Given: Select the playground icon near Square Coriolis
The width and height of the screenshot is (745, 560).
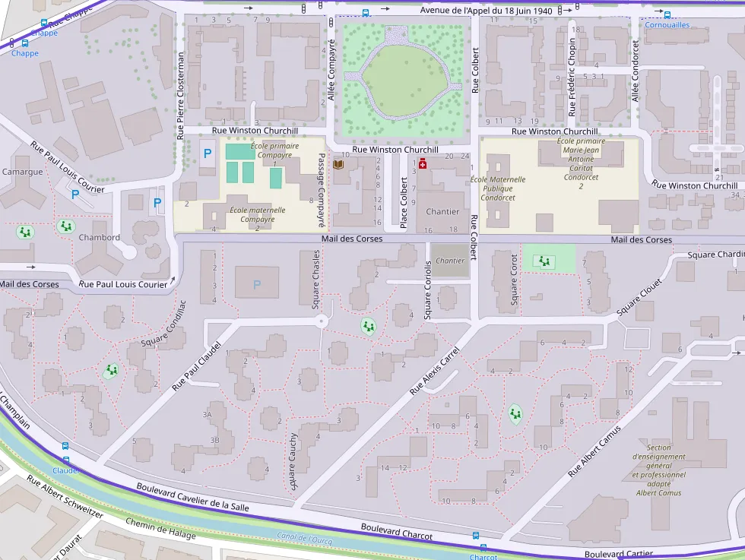Looking at the screenshot, I should click(369, 327).
